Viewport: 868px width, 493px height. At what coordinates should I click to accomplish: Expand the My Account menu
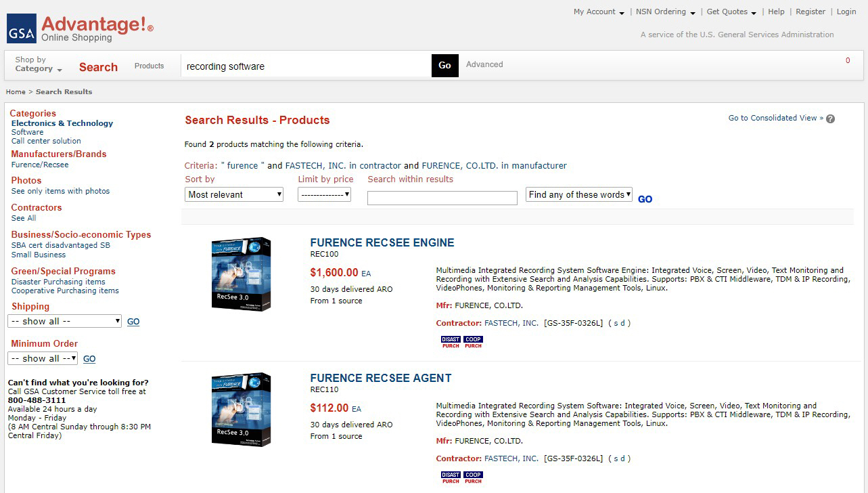point(599,12)
